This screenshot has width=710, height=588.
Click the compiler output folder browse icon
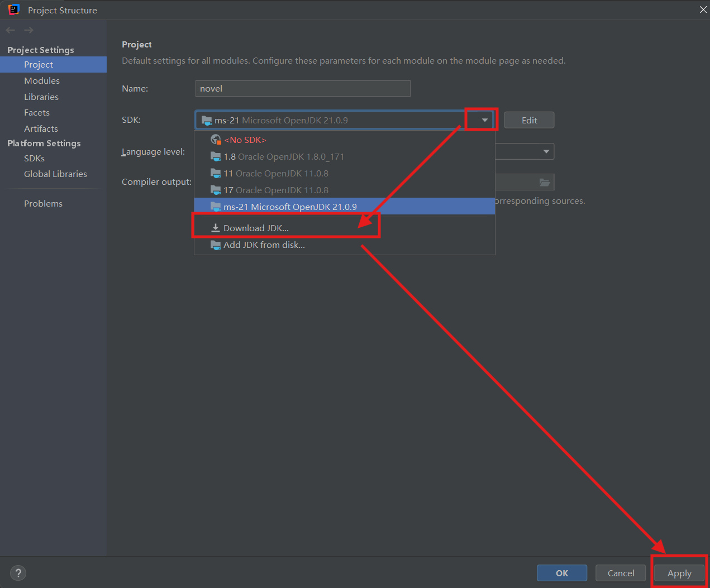545,182
